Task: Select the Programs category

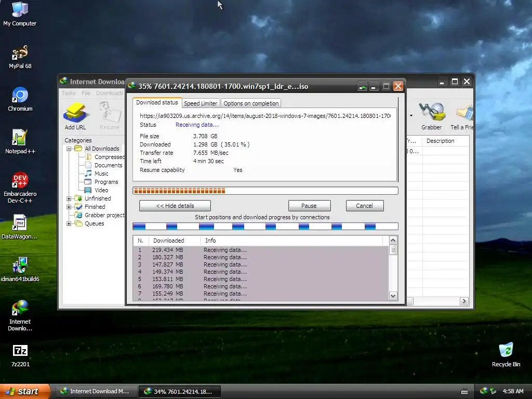Action: (x=101, y=182)
